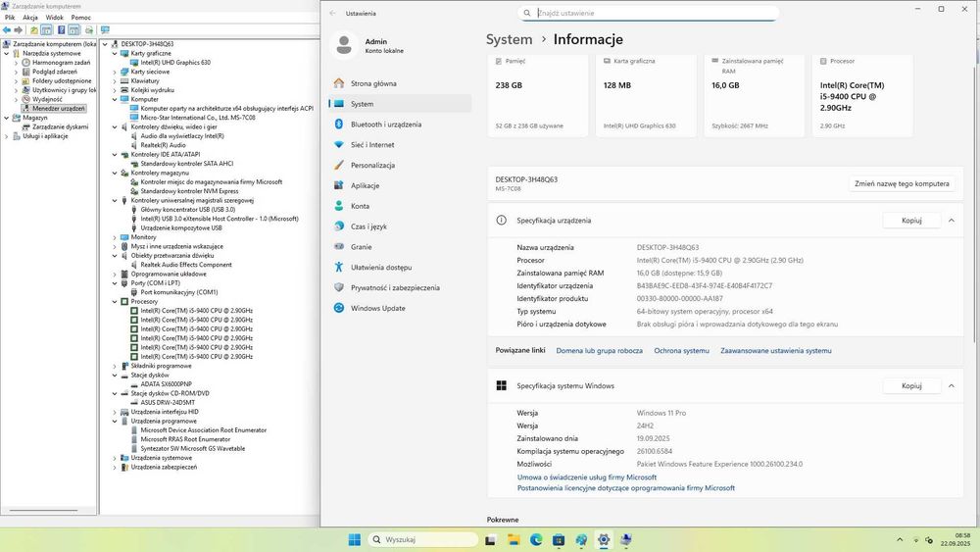
Task: Open Ochrona systemu link
Action: [681, 351]
